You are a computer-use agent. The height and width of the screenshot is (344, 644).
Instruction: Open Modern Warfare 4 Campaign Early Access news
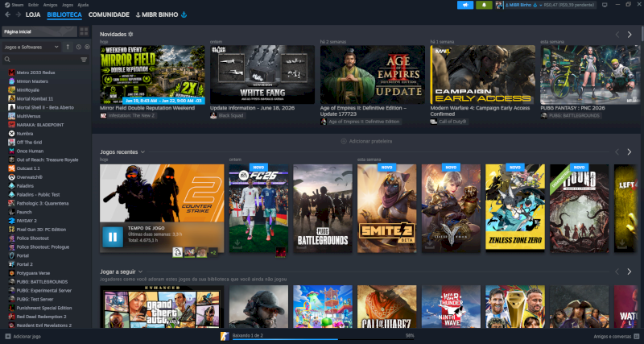click(x=482, y=75)
